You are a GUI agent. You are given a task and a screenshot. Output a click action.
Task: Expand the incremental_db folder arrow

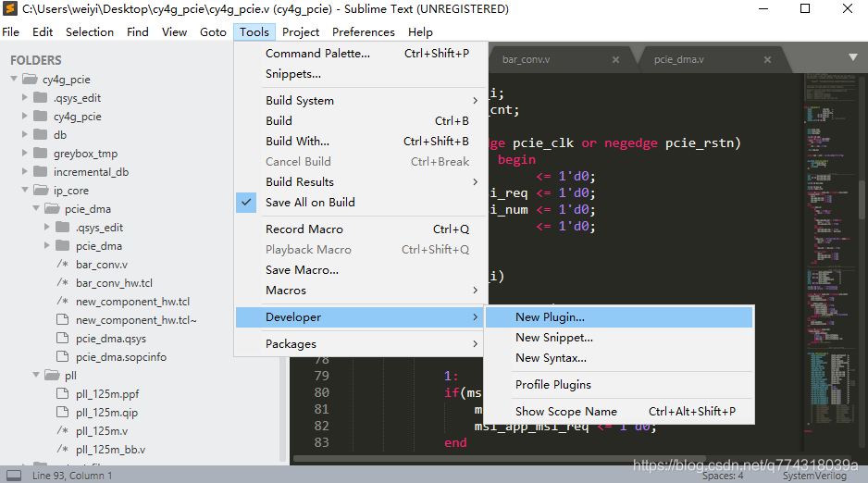click(24, 171)
